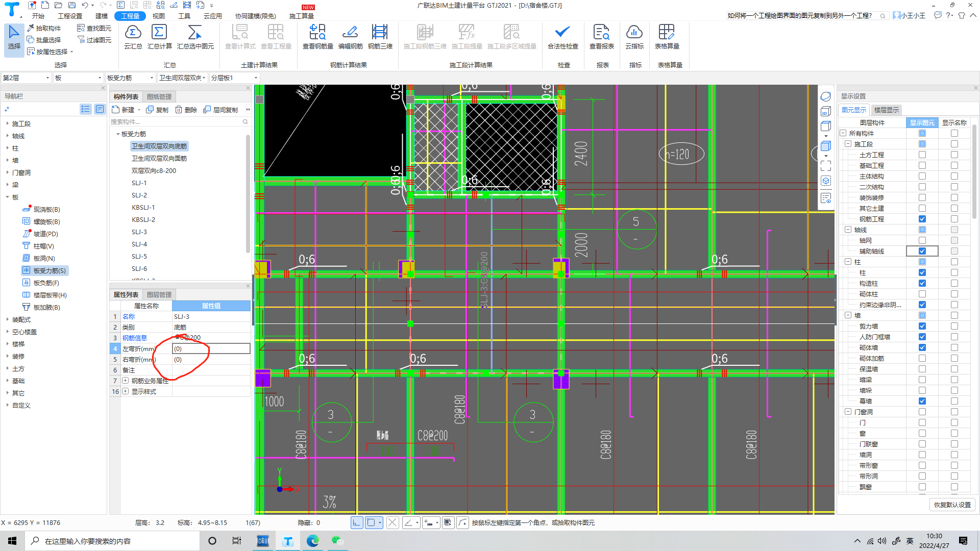Toggle 幕墙 display checkbox
The width and height of the screenshot is (980, 551).
[x=922, y=401]
